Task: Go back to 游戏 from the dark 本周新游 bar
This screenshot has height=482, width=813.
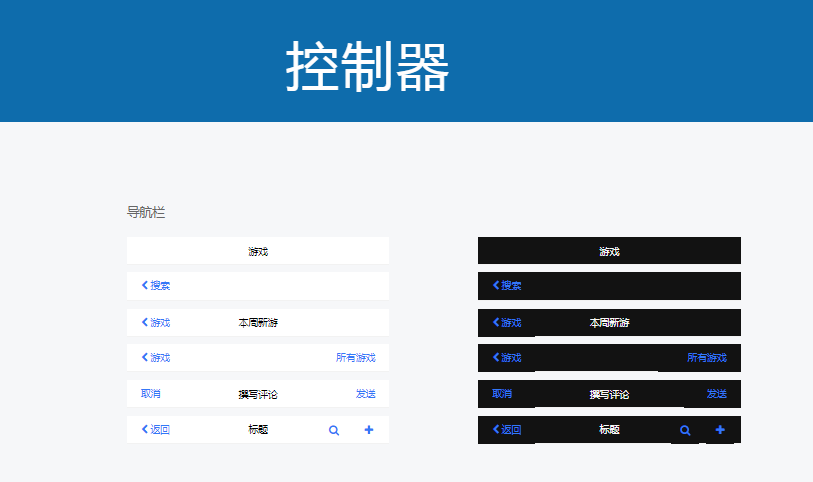Action: point(507,322)
